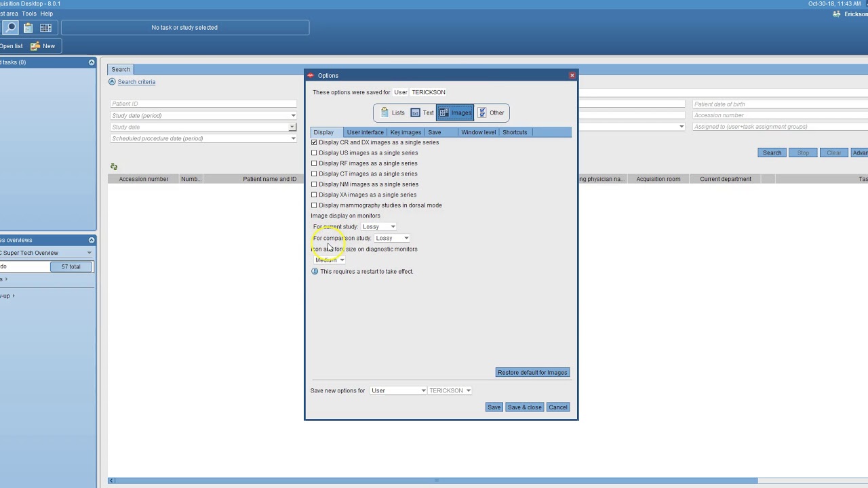Enable Display XA images as single series
Screen dimensions: 868x488
tap(314, 195)
